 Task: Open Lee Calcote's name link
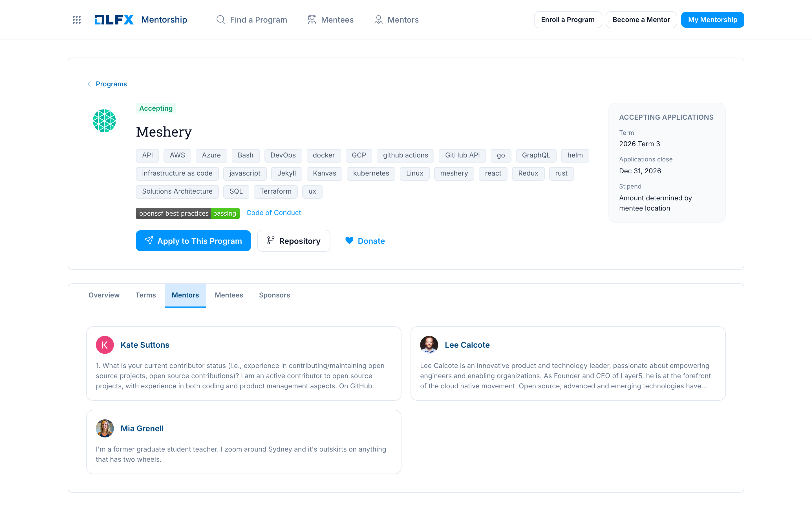point(467,345)
